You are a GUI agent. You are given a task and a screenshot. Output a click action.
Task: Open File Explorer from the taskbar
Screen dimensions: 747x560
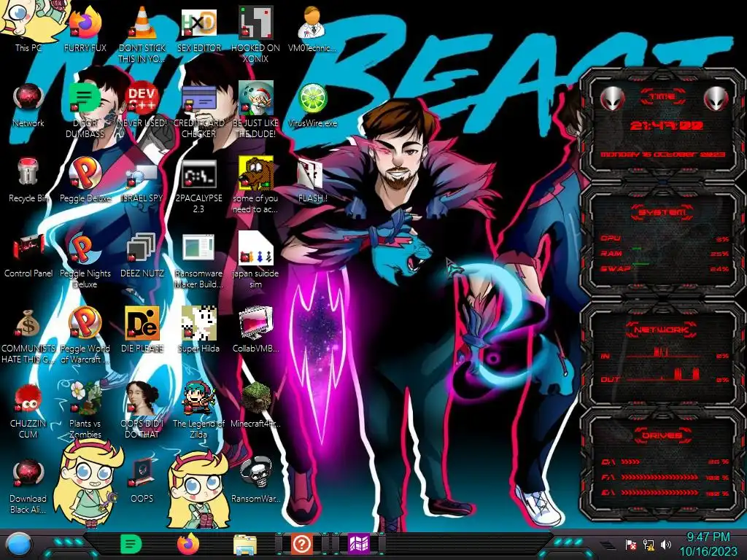(245, 545)
